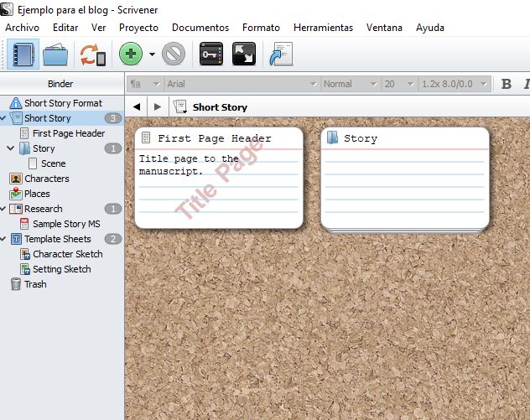The height and width of the screenshot is (420, 530).
Task: Toggle Bold formatting button
Action: click(506, 84)
